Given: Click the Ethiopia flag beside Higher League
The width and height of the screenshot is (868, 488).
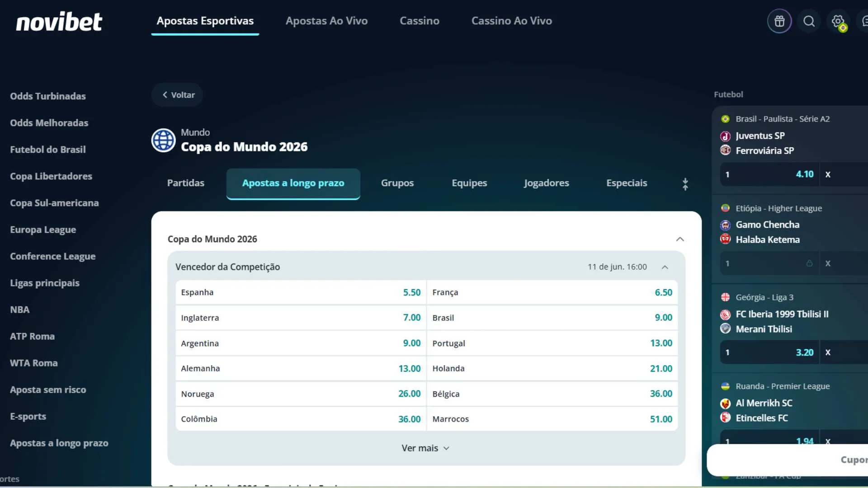Looking at the screenshot, I should 726,208.
